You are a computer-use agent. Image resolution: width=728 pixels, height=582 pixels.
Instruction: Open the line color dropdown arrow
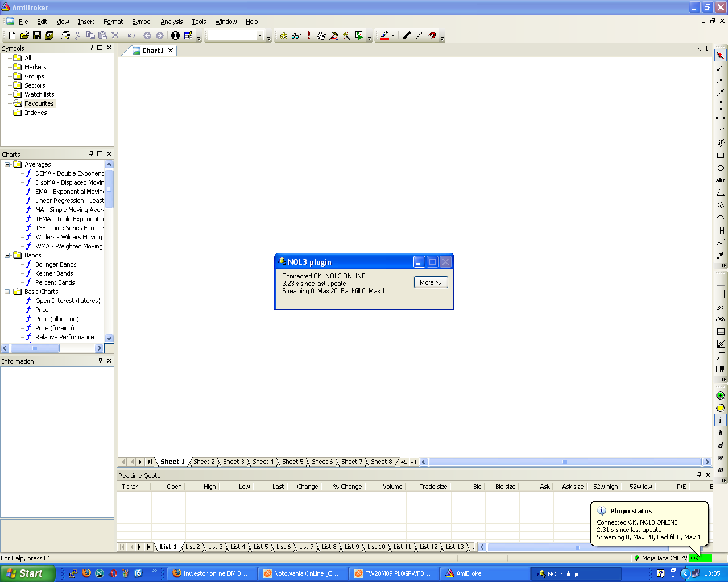[393, 35]
